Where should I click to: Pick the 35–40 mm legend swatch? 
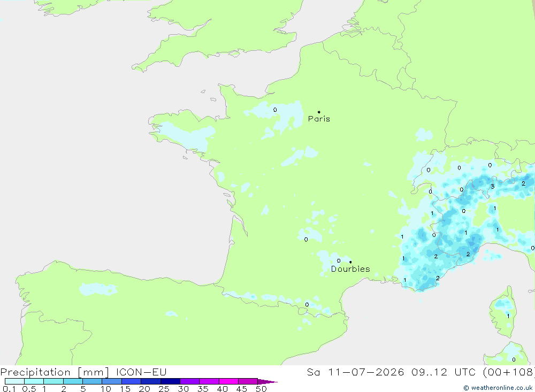(209, 381)
